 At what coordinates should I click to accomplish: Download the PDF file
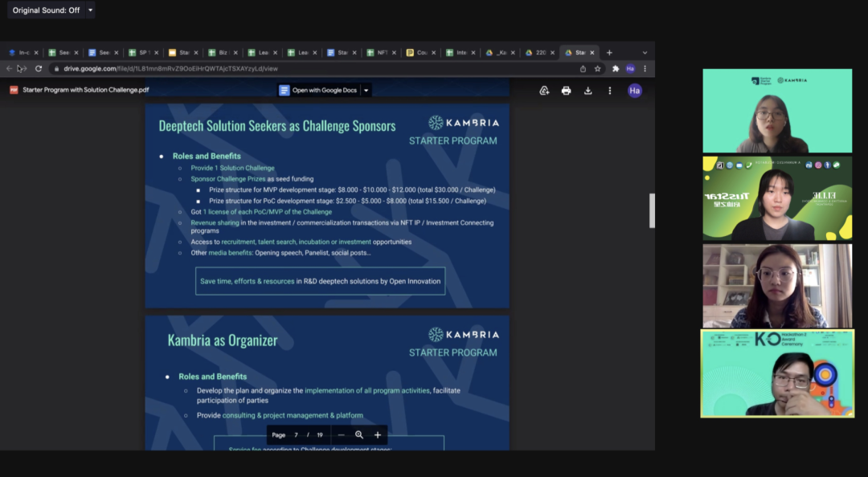click(588, 90)
